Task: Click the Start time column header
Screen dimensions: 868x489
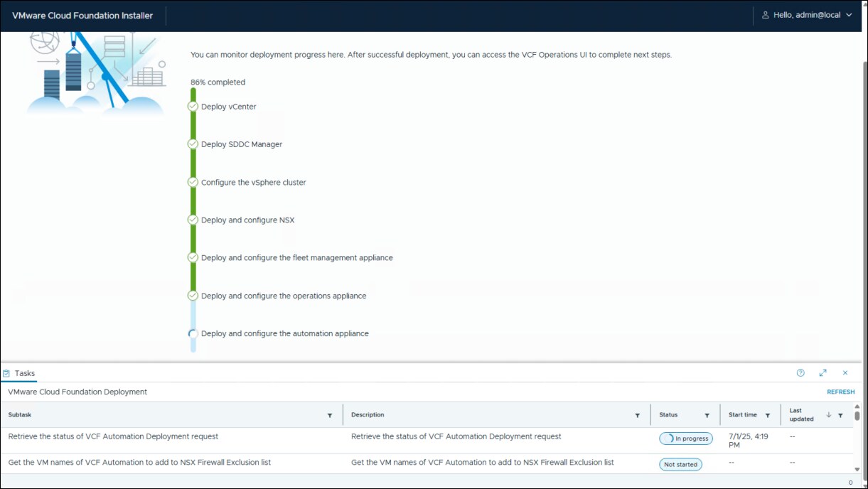Action: point(743,415)
